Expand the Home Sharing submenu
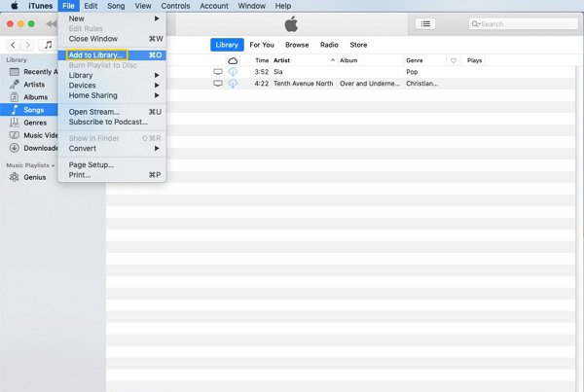The width and height of the screenshot is (584, 392). click(x=112, y=95)
